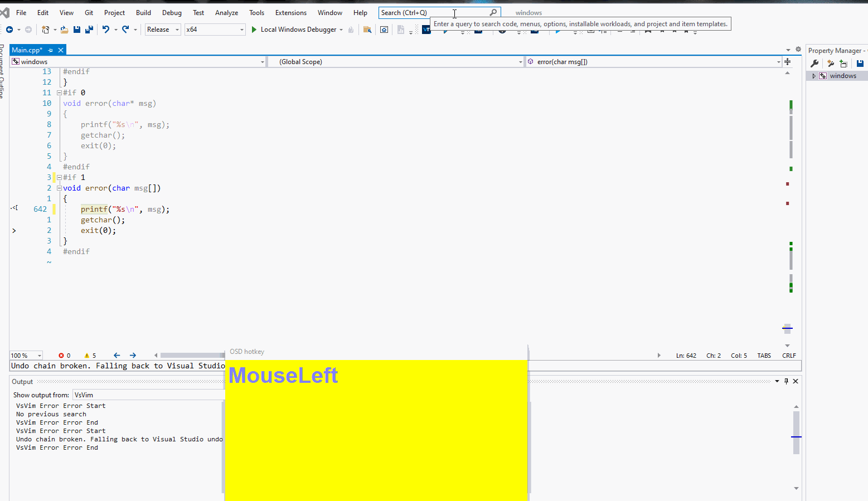
Task: Select error(char msg[]) in the member dropdown
Action: pyautogui.click(x=652, y=61)
